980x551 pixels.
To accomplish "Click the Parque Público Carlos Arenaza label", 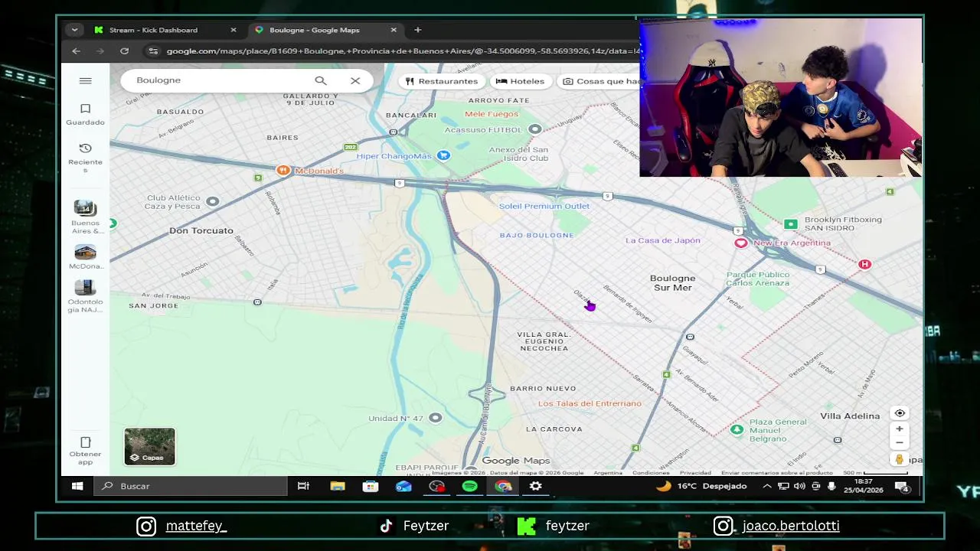I will pyautogui.click(x=757, y=279).
